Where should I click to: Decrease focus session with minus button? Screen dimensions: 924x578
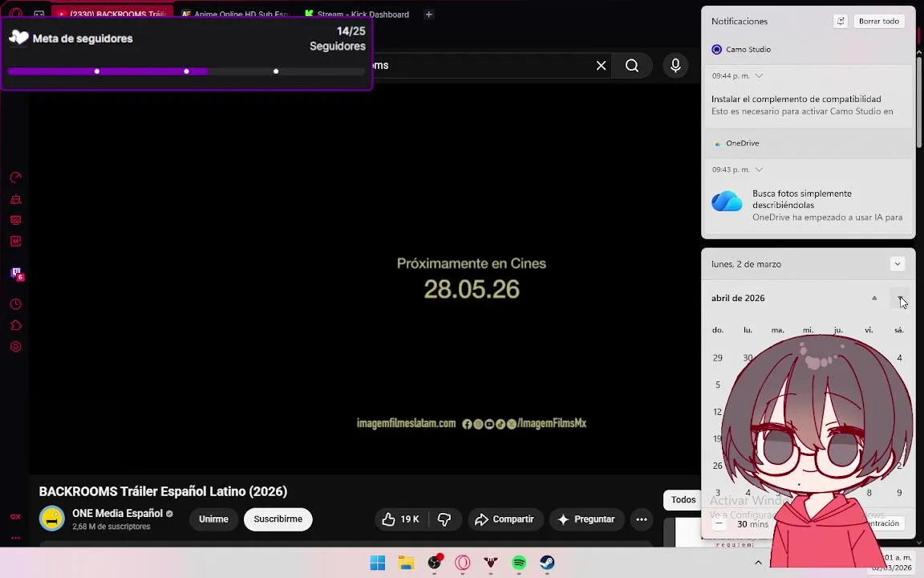(x=719, y=523)
